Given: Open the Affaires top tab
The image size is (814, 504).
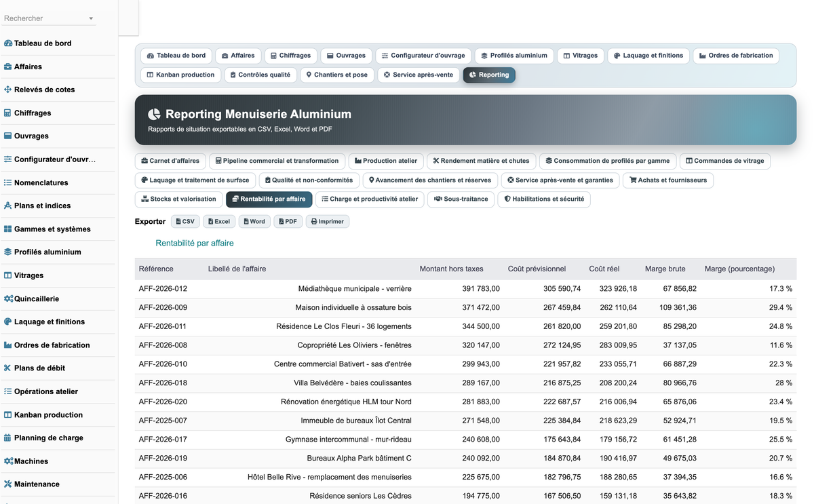Looking at the screenshot, I should 238,56.
